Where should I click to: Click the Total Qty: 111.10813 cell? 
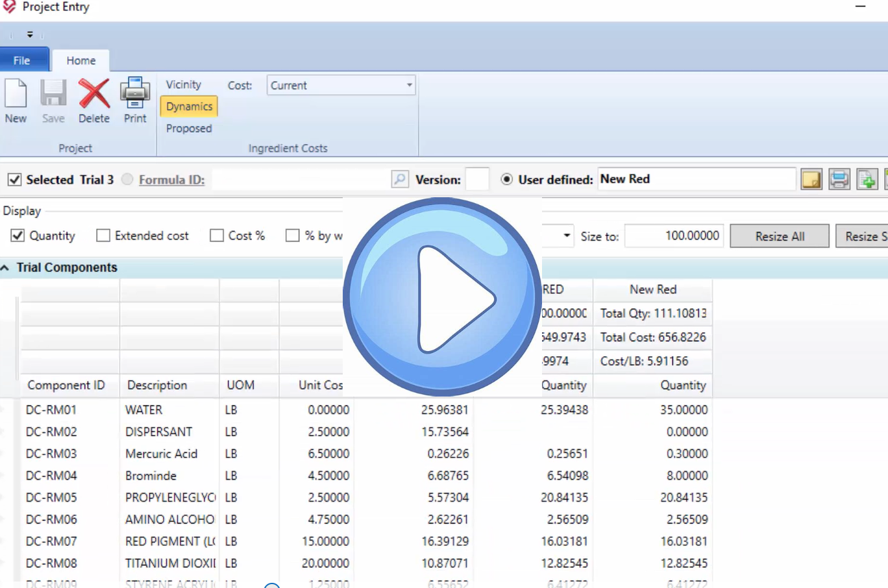[652, 313]
